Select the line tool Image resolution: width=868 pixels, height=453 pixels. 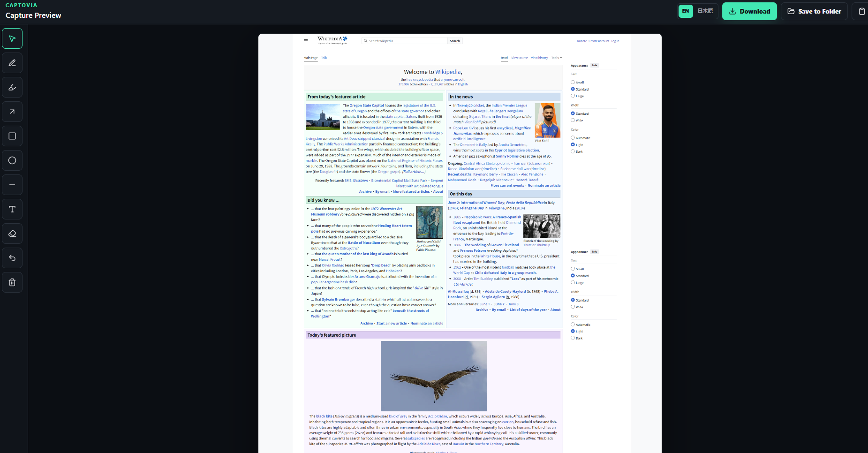(x=12, y=185)
